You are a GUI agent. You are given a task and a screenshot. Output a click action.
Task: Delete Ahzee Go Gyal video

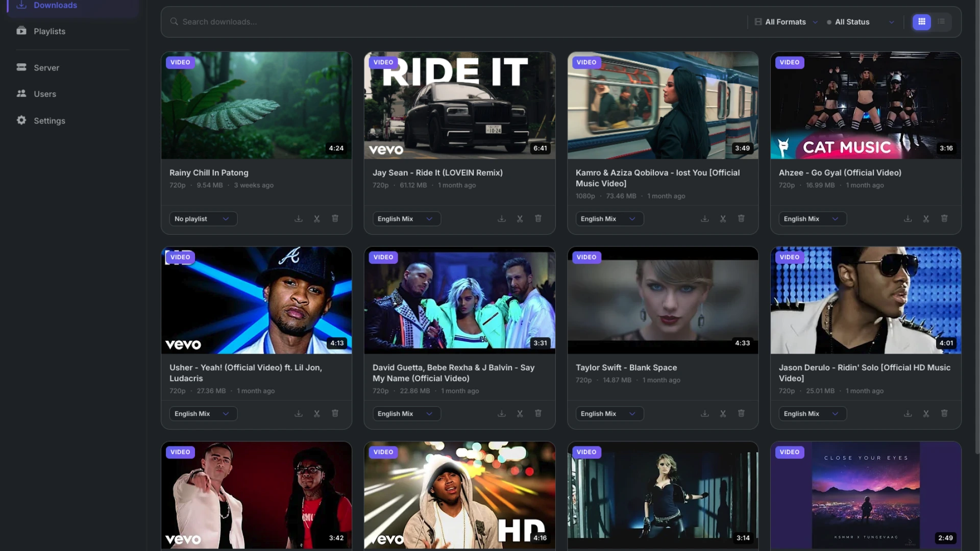tap(944, 218)
